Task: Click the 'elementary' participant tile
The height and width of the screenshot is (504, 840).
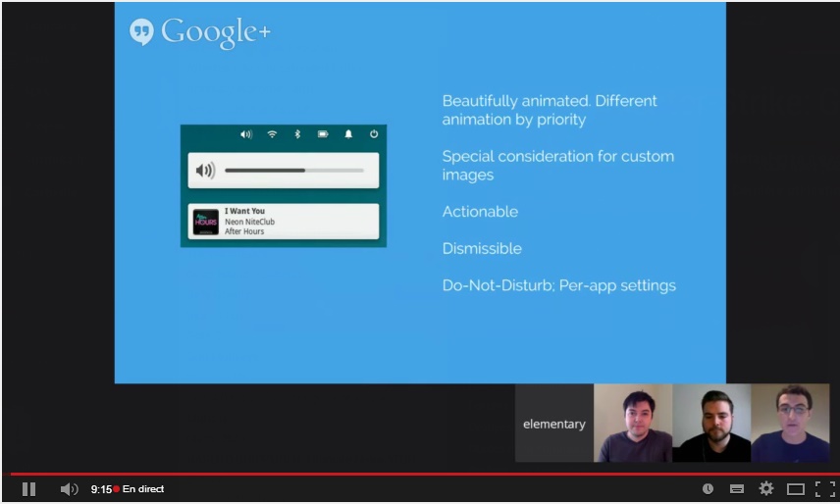Action: 553,424
